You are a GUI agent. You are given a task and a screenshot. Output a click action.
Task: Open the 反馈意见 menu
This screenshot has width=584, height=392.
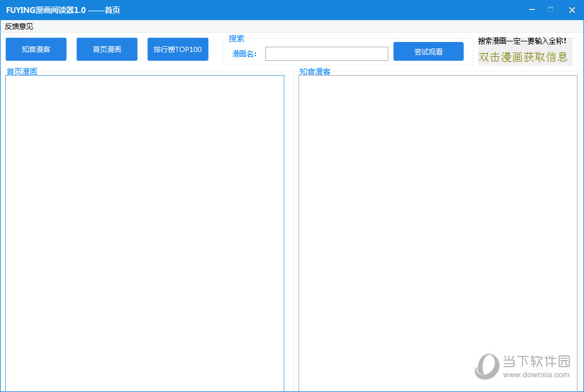click(19, 27)
